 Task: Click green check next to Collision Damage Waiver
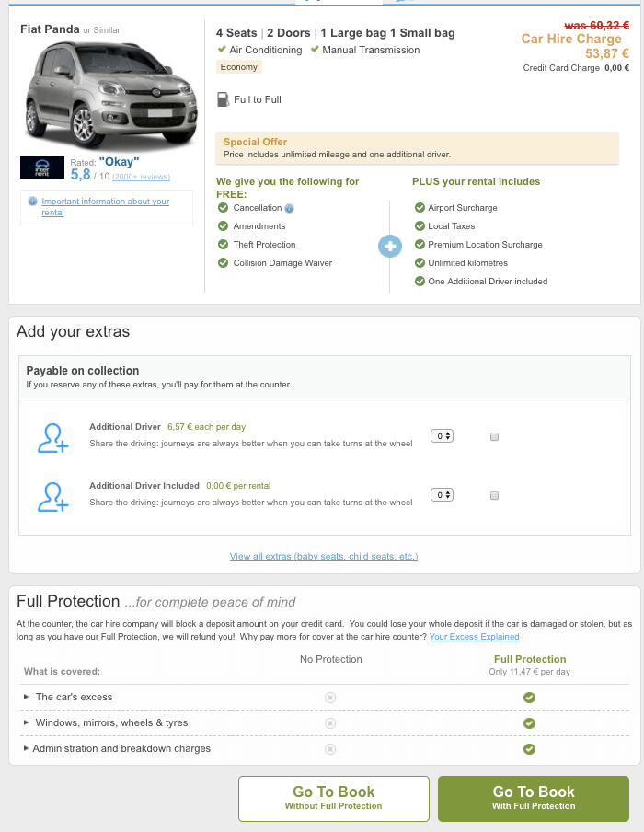click(224, 262)
